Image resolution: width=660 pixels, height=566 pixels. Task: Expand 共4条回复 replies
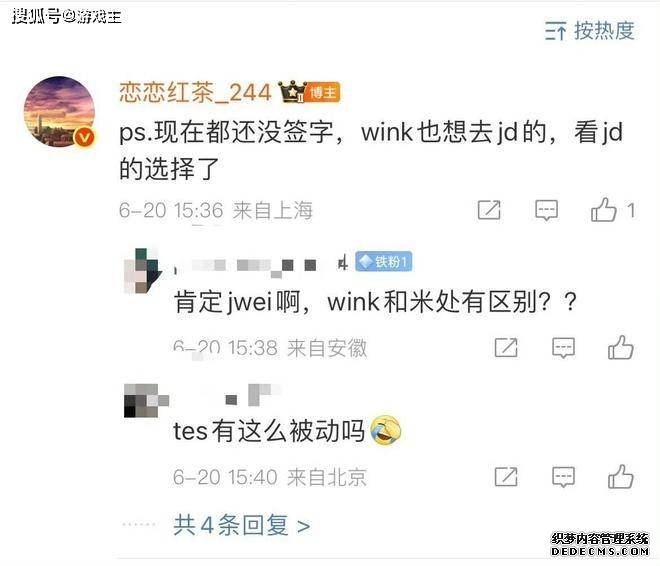pyautogui.click(x=242, y=525)
